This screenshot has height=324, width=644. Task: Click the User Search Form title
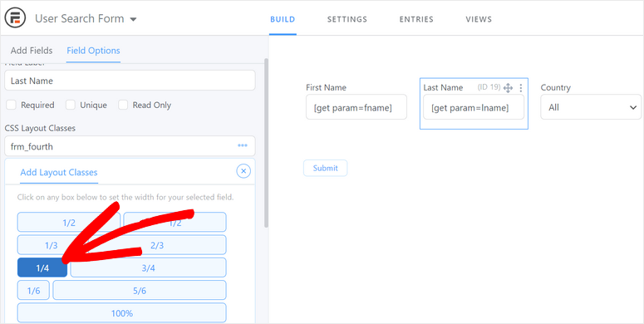click(79, 19)
